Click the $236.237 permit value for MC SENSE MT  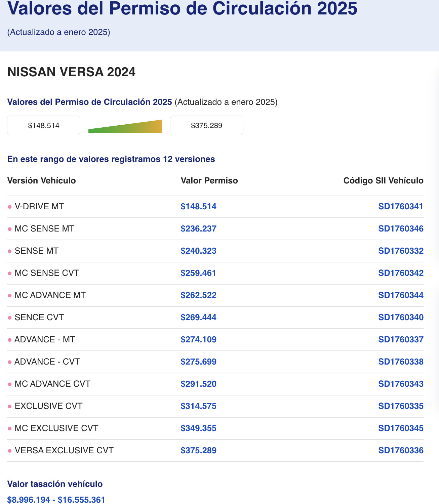pos(198,229)
